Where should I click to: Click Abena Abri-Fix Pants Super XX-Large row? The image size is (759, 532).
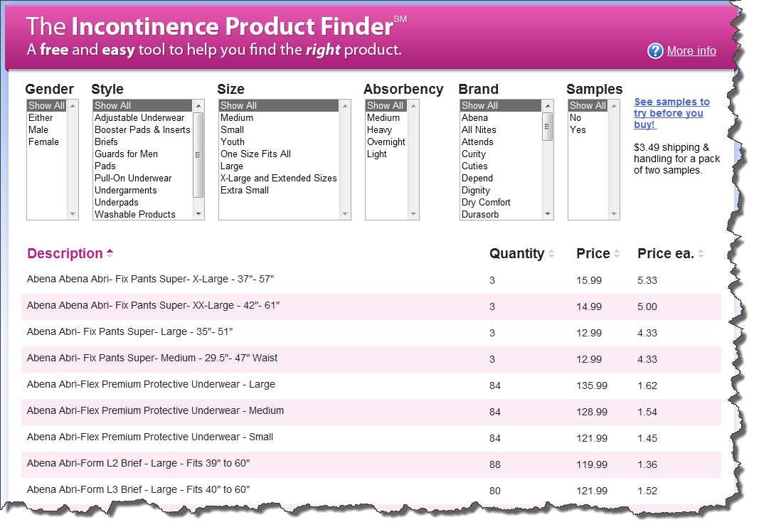pos(371,307)
